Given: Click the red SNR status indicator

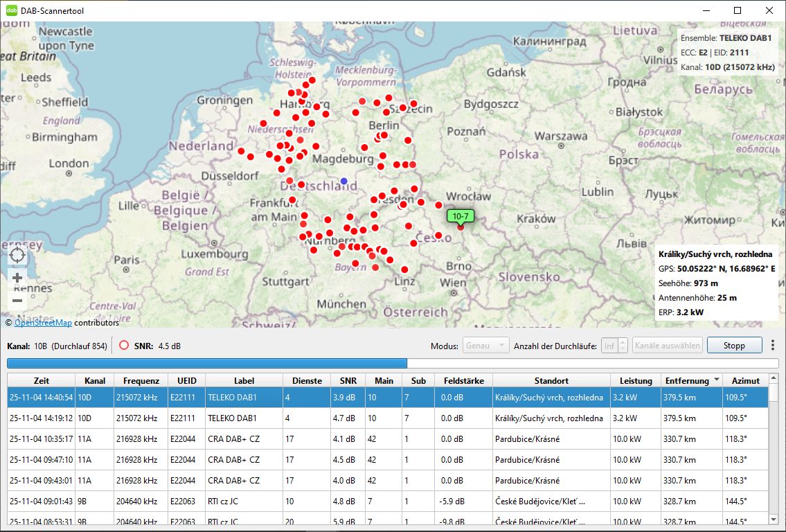Looking at the screenshot, I should 124,345.
